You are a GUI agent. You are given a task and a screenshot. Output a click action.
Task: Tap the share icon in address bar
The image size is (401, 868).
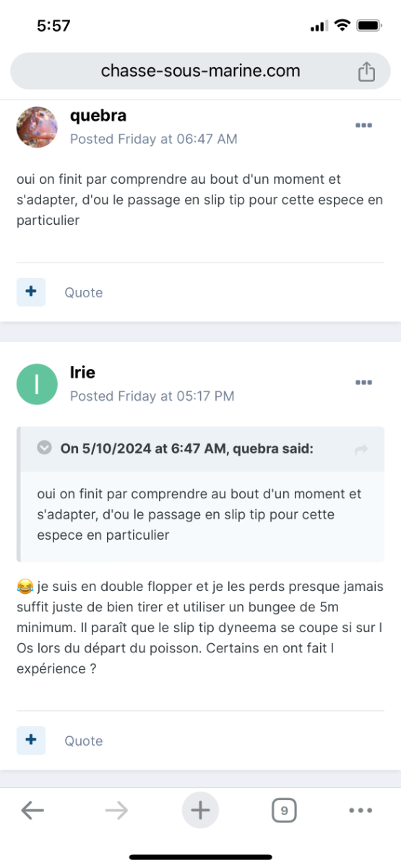(366, 71)
